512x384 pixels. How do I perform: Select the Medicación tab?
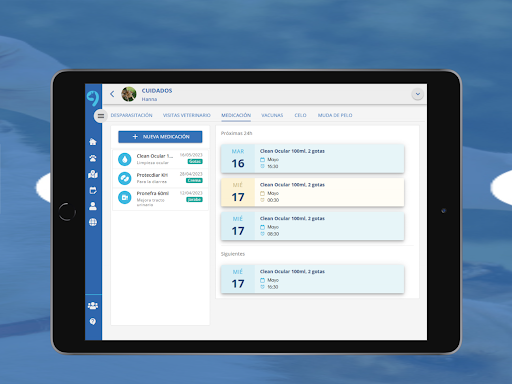coord(236,115)
